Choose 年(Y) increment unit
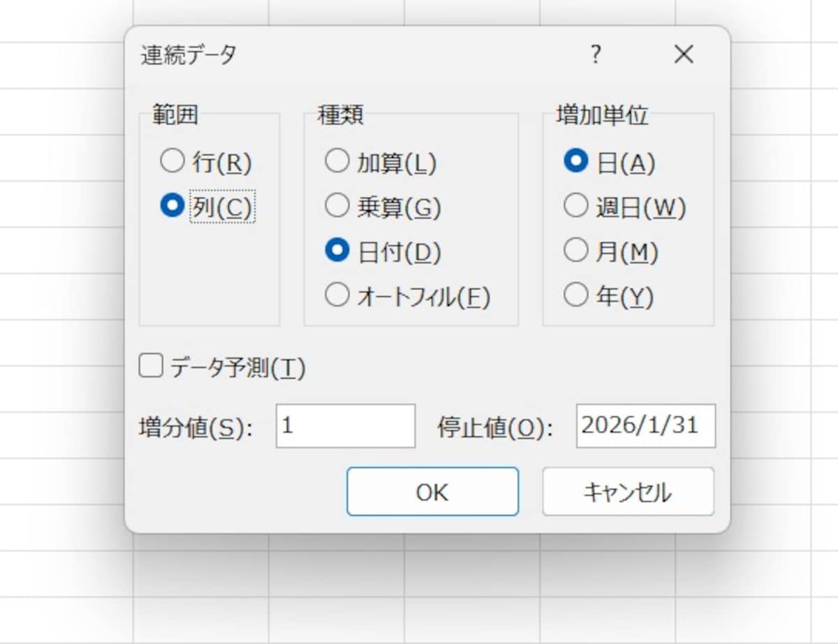 pyautogui.click(x=575, y=295)
